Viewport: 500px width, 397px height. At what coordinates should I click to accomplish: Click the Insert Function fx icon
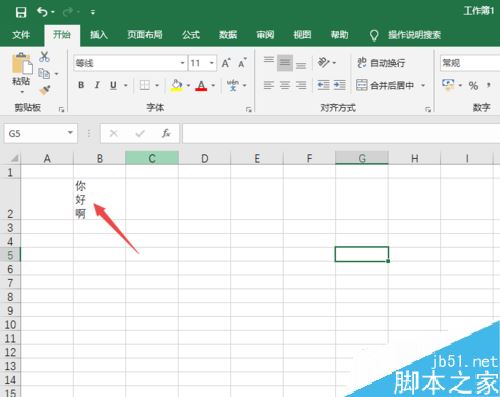pyautogui.click(x=166, y=133)
